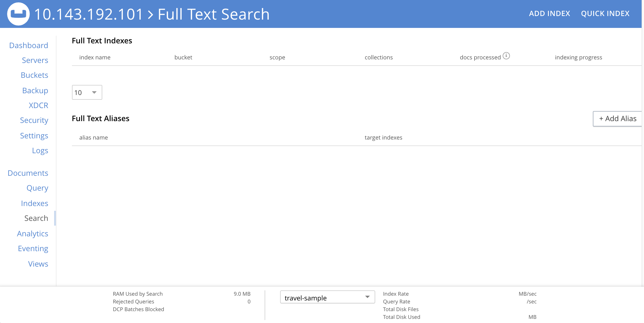Open the XDCR settings
Screen dimensions: 644x323
[38, 105]
